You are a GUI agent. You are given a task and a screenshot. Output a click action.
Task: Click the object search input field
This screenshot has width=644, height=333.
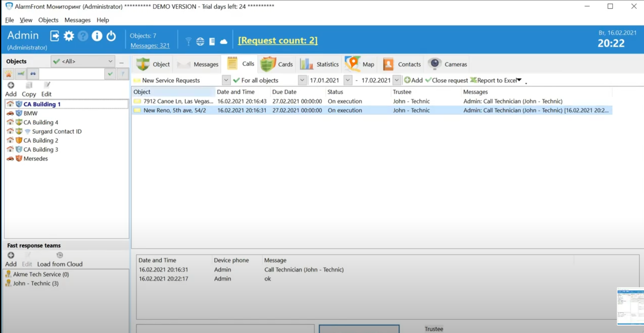pyautogui.click(x=71, y=74)
